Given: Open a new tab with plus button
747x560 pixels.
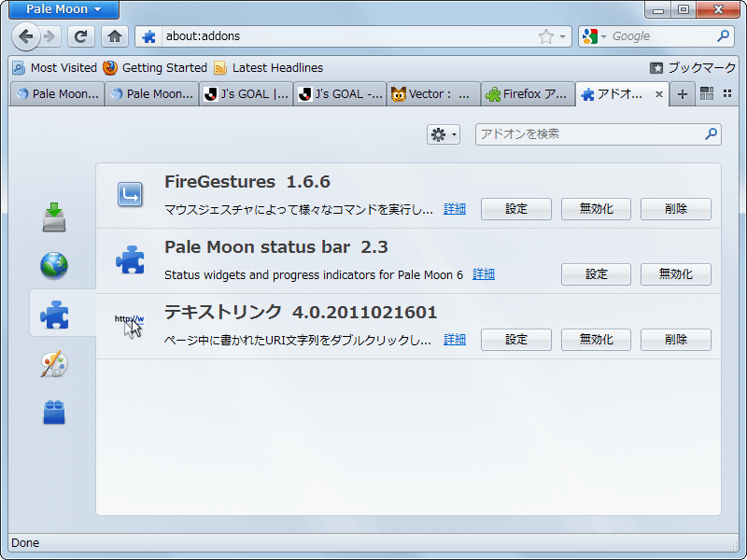Looking at the screenshot, I should coord(683,94).
